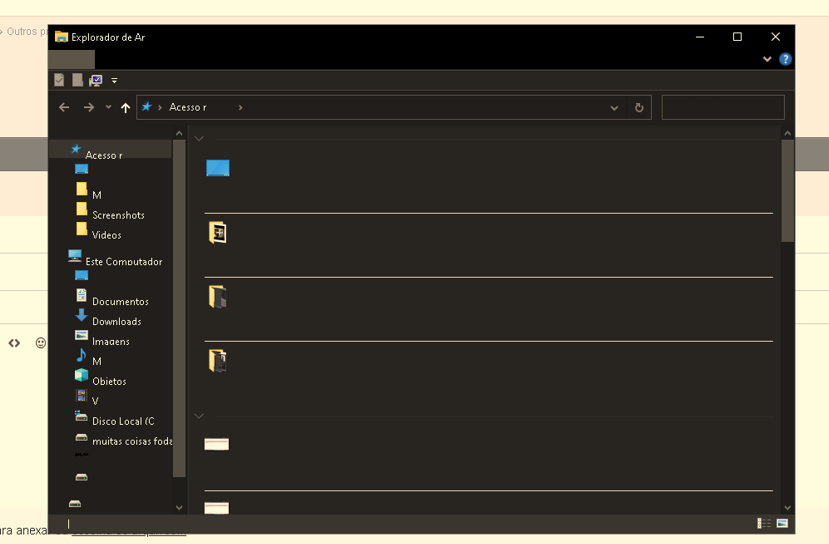Viewport: 829px width, 544px height.
Task: Open Downloads in the sidebar
Action: [117, 322]
